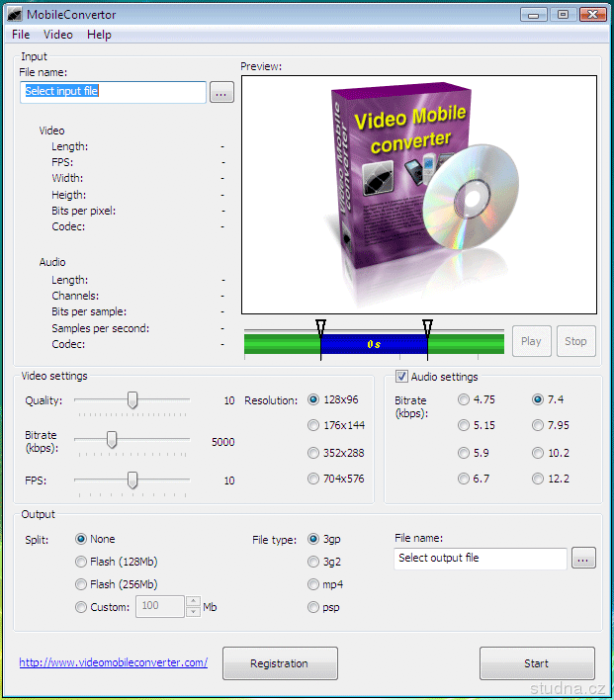Toggle the Audio settings checkbox
The height and width of the screenshot is (700, 614).
pyautogui.click(x=401, y=377)
